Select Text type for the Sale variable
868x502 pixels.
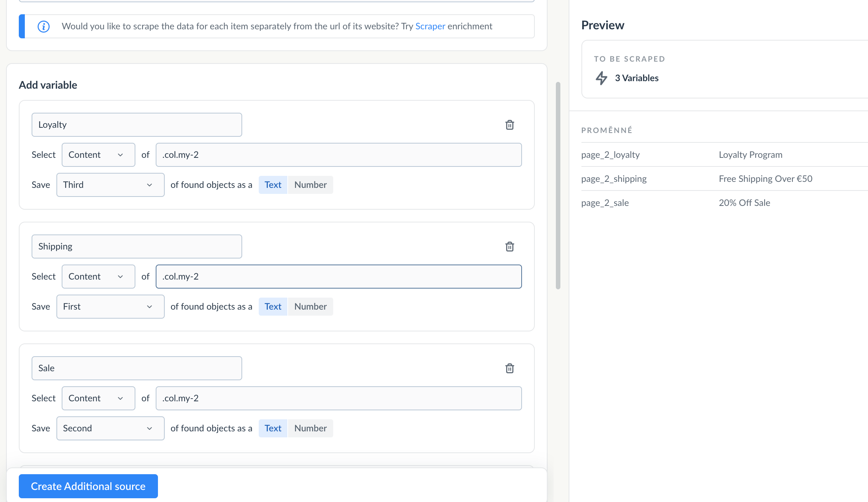[x=273, y=428]
